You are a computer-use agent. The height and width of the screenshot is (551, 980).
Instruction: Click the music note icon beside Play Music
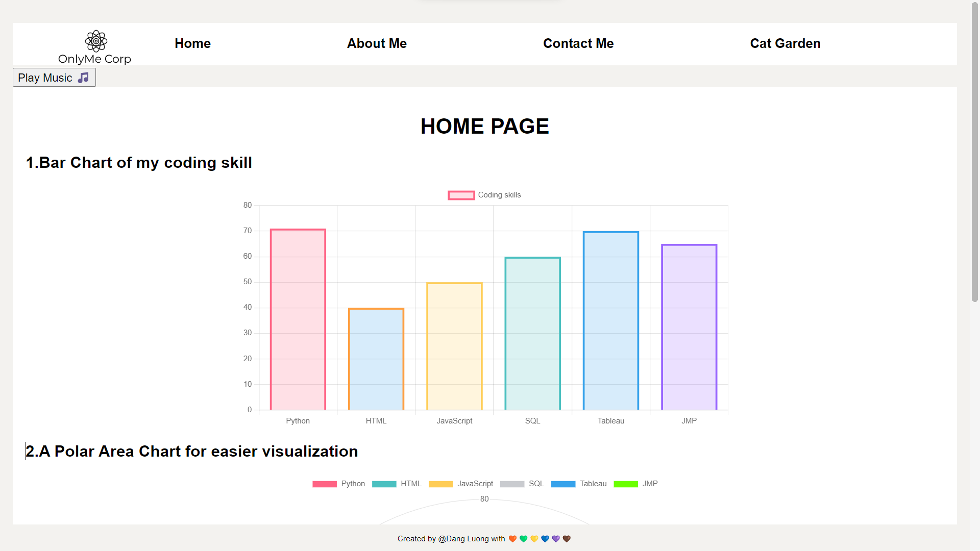point(83,78)
